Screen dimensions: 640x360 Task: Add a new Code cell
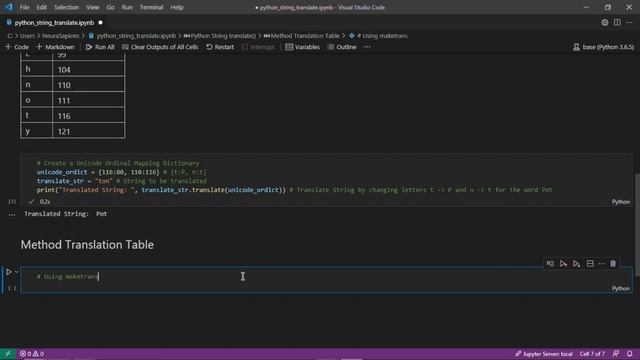point(17,47)
